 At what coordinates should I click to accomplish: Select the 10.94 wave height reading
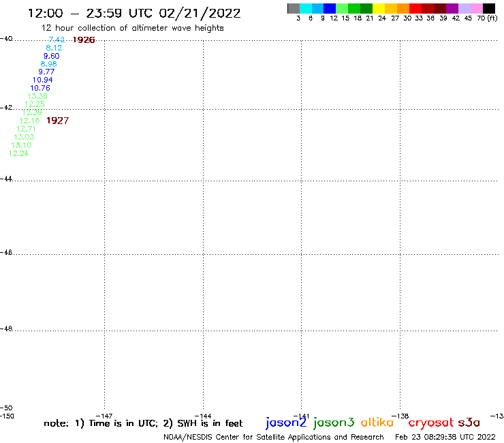(x=42, y=80)
